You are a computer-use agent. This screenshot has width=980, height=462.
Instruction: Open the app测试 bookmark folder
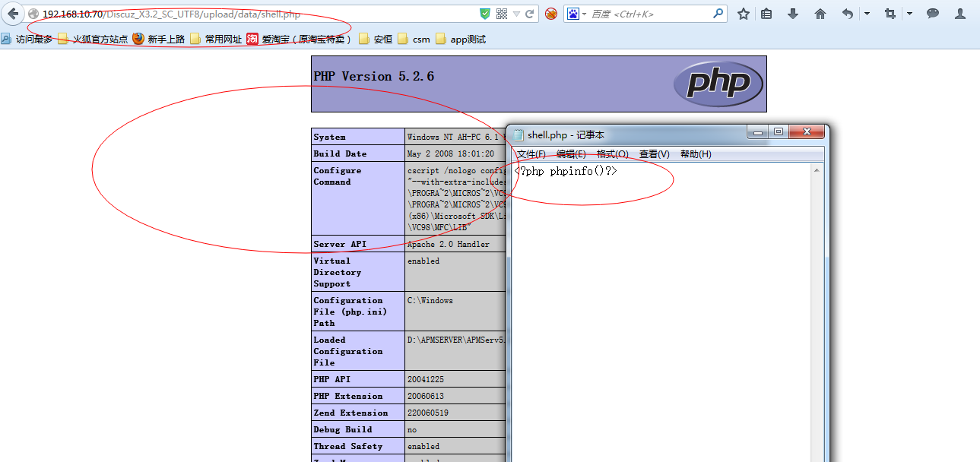461,40
